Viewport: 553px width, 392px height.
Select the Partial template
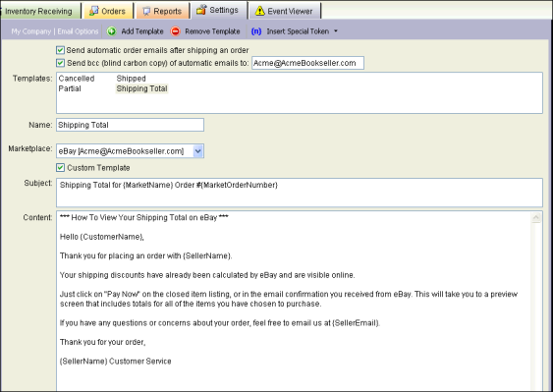pos(70,88)
